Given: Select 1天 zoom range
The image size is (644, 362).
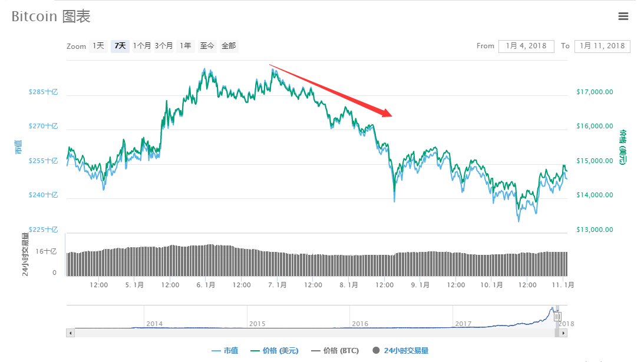Looking at the screenshot, I should click(98, 46).
